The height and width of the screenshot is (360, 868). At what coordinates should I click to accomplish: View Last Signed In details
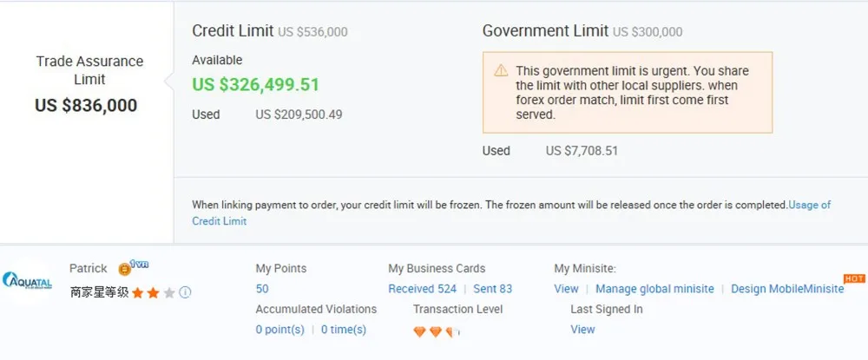click(582, 330)
